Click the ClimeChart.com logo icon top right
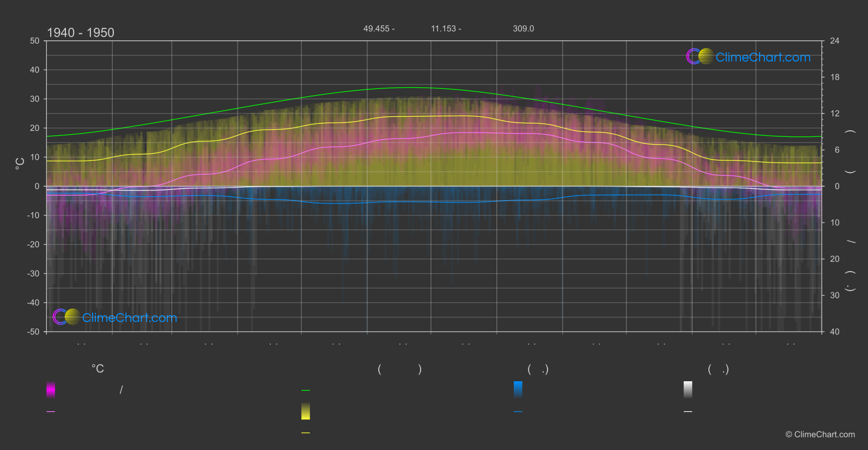 coord(700,56)
